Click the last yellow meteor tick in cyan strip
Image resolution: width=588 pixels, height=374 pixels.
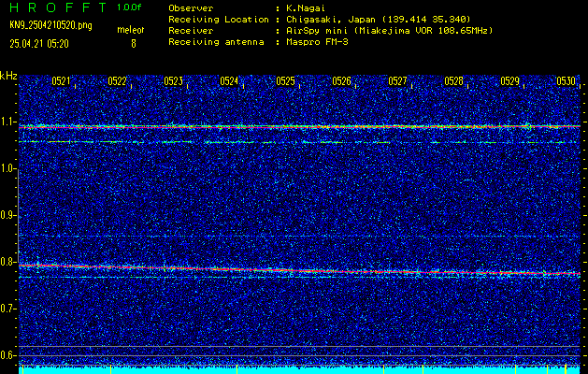(566, 369)
